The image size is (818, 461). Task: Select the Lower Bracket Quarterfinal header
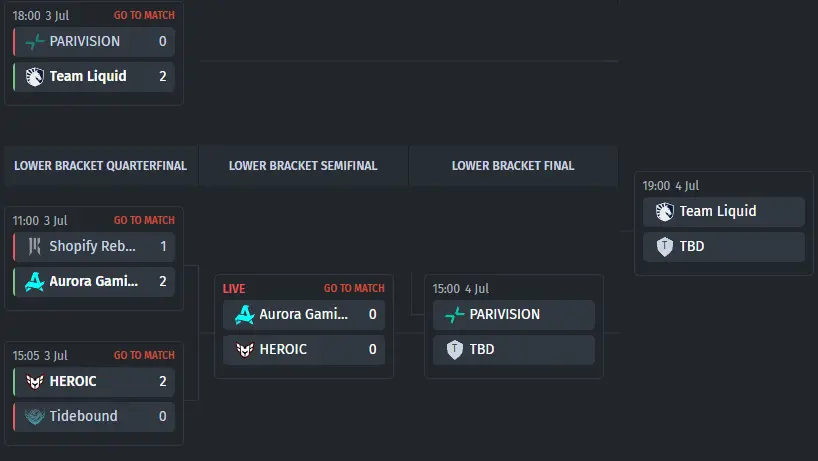click(x=100, y=166)
